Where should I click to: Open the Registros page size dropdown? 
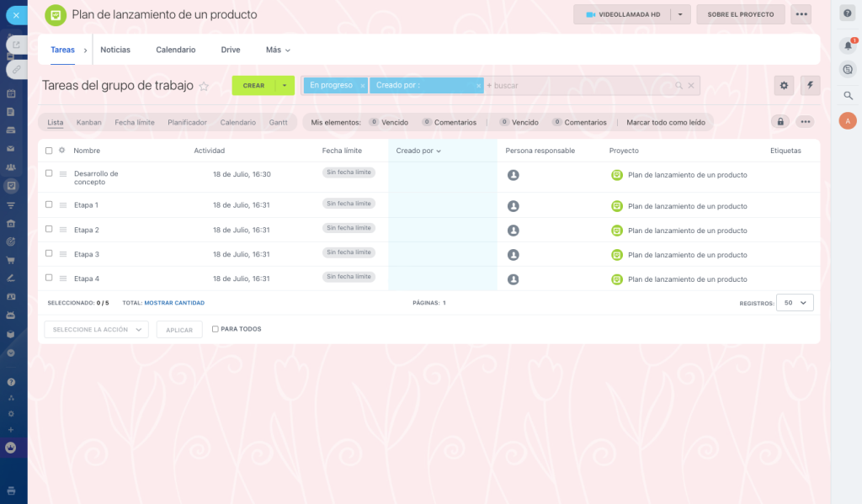click(795, 303)
